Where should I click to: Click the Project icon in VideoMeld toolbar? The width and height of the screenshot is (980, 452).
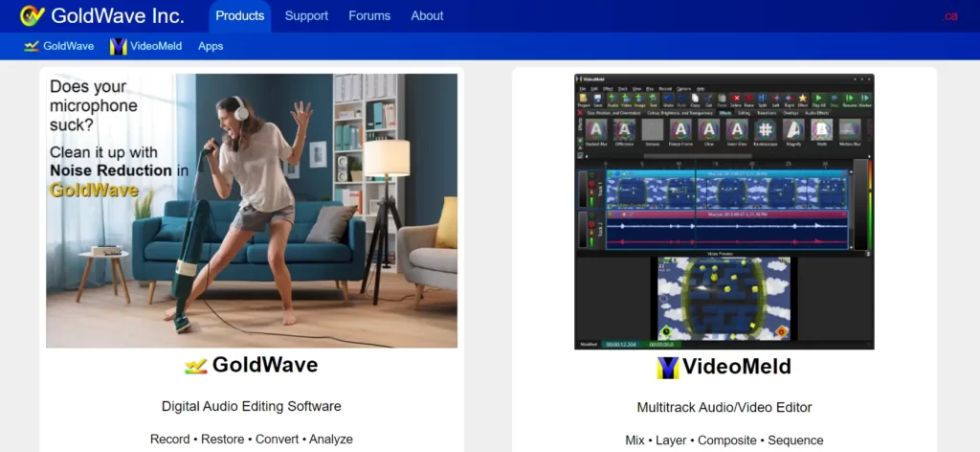pos(584,100)
